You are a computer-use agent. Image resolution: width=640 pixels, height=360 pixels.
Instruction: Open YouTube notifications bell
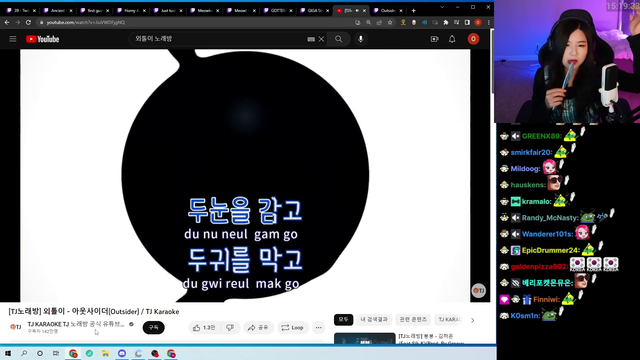point(452,39)
